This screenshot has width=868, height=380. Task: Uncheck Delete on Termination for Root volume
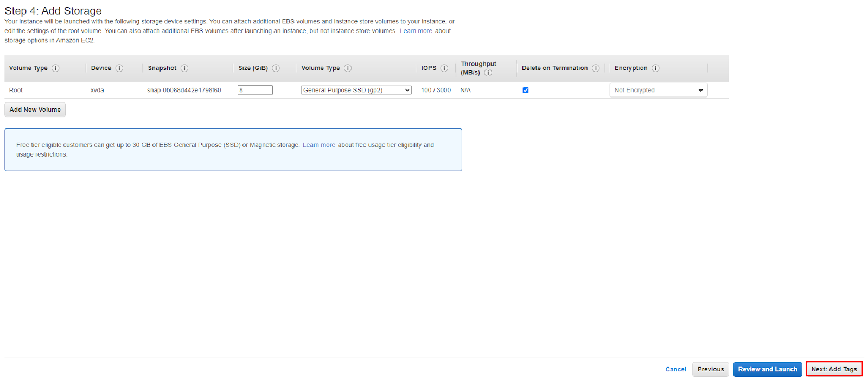click(x=526, y=91)
